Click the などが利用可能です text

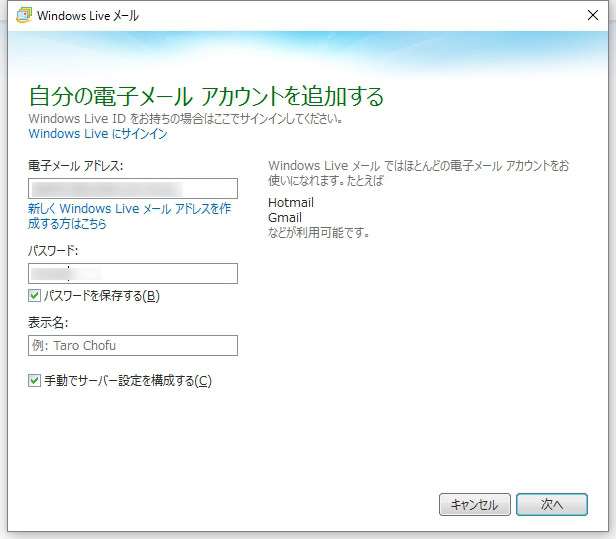tap(319, 233)
